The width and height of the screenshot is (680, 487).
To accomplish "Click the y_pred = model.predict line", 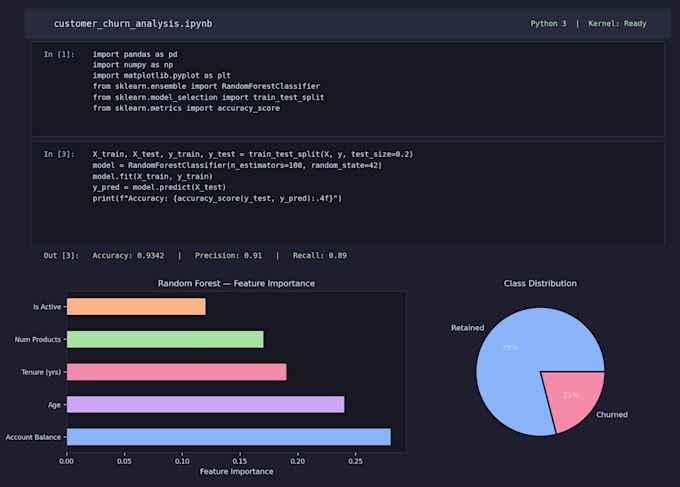I will [159, 187].
